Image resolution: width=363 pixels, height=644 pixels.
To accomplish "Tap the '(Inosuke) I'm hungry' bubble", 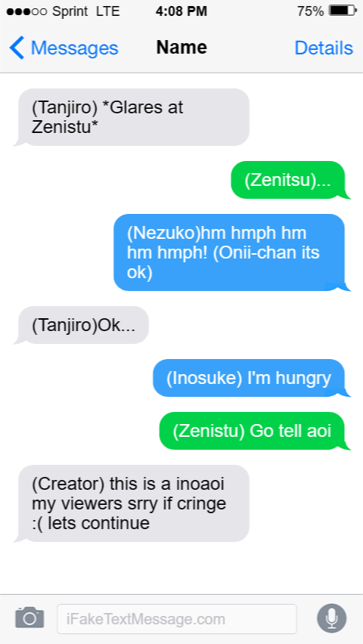I will coord(250,378).
